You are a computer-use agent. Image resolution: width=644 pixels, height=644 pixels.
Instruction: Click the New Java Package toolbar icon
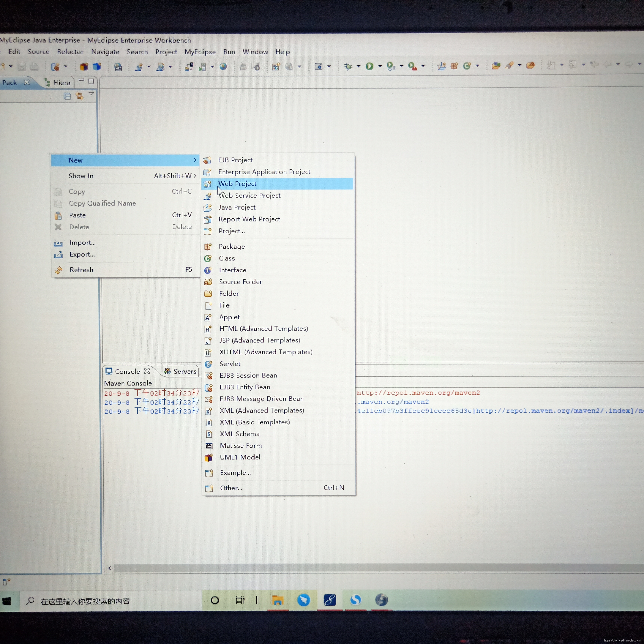tap(454, 66)
